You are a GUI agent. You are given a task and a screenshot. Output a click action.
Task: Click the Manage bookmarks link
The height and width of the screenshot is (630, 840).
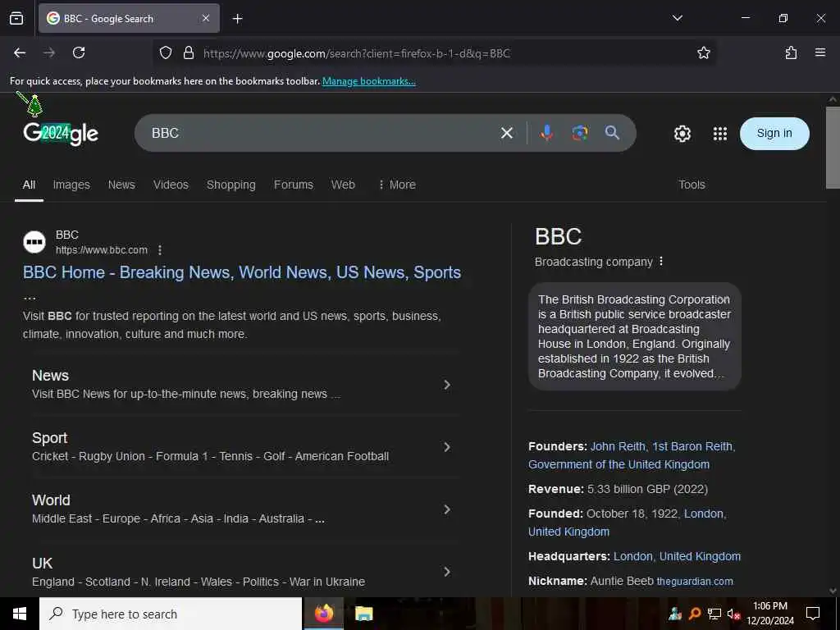368,81
